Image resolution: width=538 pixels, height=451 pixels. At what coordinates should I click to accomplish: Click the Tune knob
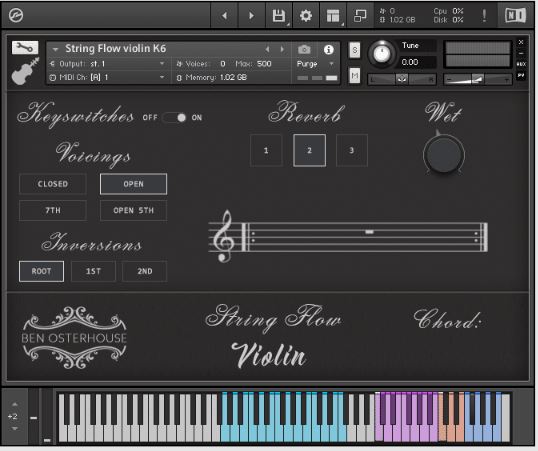pyautogui.click(x=381, y=54)
